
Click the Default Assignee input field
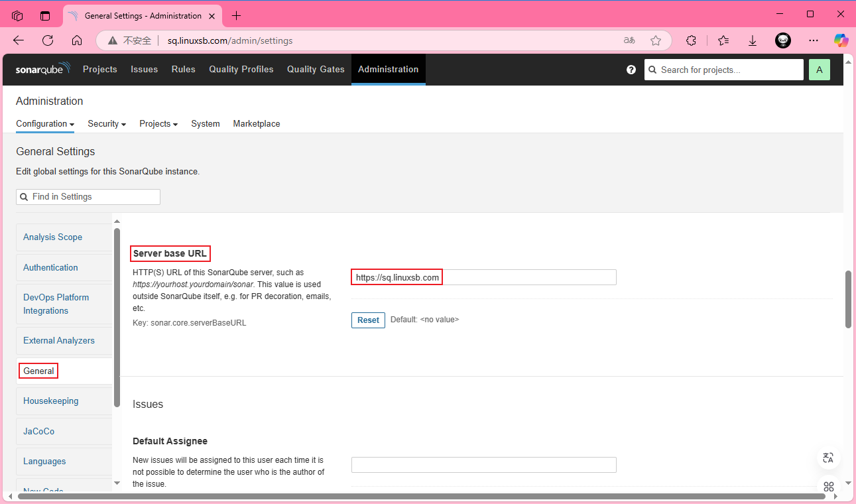(x=484, y=465)
